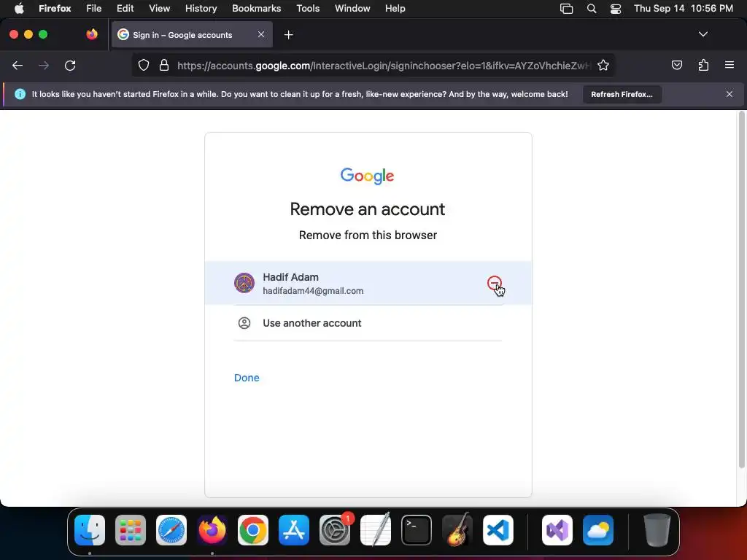The width and height of the screenshot is (747, 560).
Task: Open the Apple menu
Action: pos(19,8)
